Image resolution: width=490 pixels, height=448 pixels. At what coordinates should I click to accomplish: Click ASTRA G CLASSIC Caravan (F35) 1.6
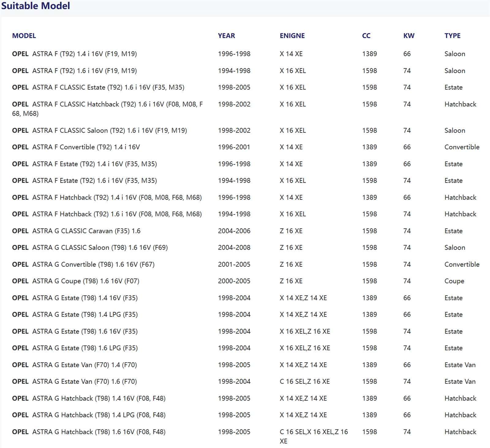76,231
